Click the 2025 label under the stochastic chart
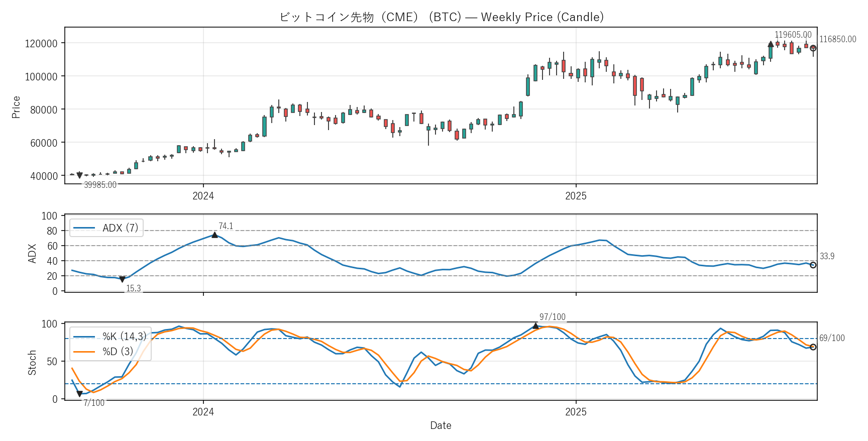This screenshot has height=441, width=868. [x=576, y=412]
